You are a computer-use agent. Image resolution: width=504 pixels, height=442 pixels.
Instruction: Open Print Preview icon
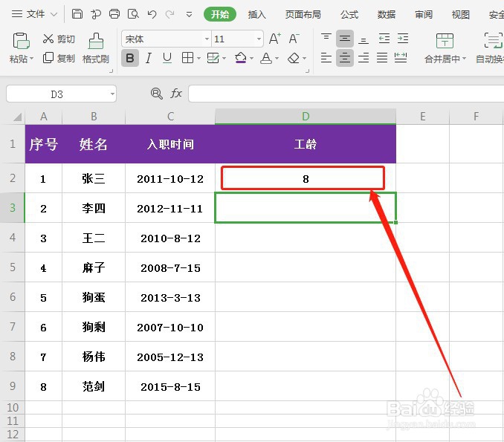tap(133, 14)
